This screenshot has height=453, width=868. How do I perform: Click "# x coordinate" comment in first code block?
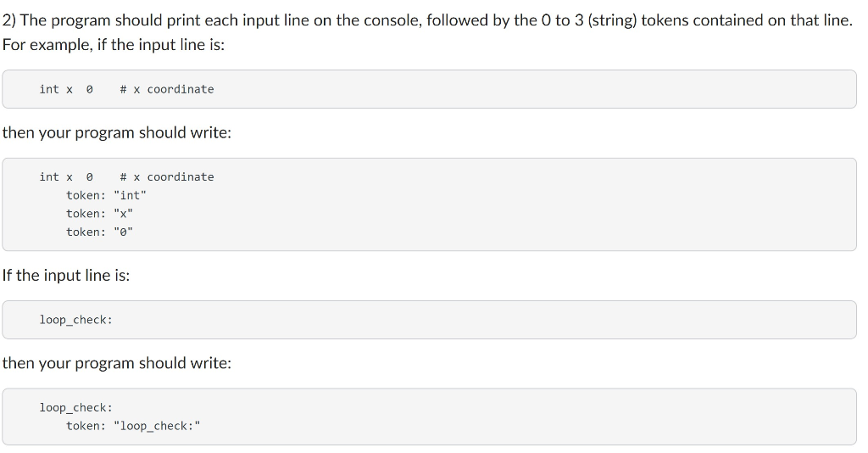[167, 89]
